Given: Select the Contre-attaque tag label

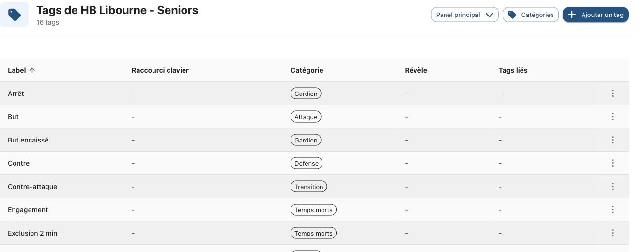Looking at the screenshot, I should coord(32,187).
